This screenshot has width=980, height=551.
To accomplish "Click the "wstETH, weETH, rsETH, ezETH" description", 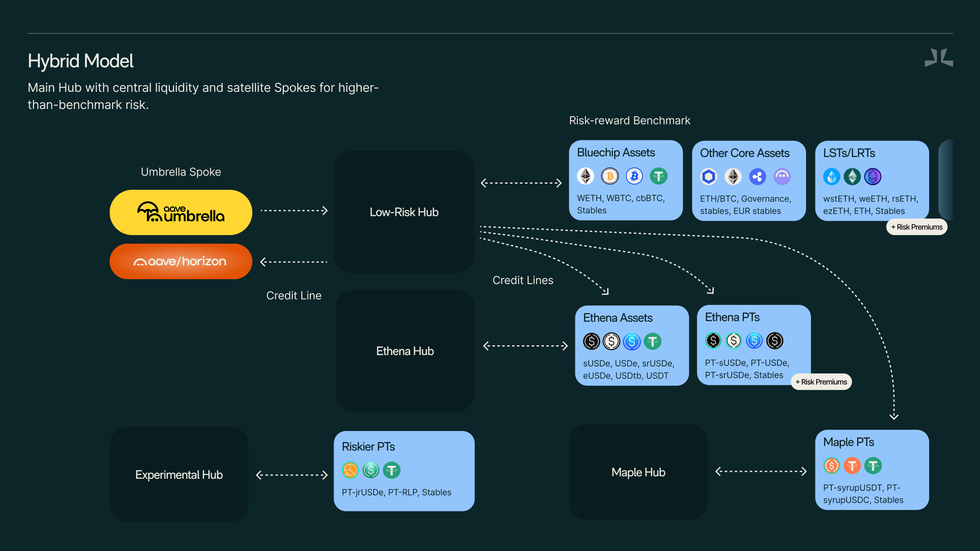I will pyautogui.click(x=871, y=205).
